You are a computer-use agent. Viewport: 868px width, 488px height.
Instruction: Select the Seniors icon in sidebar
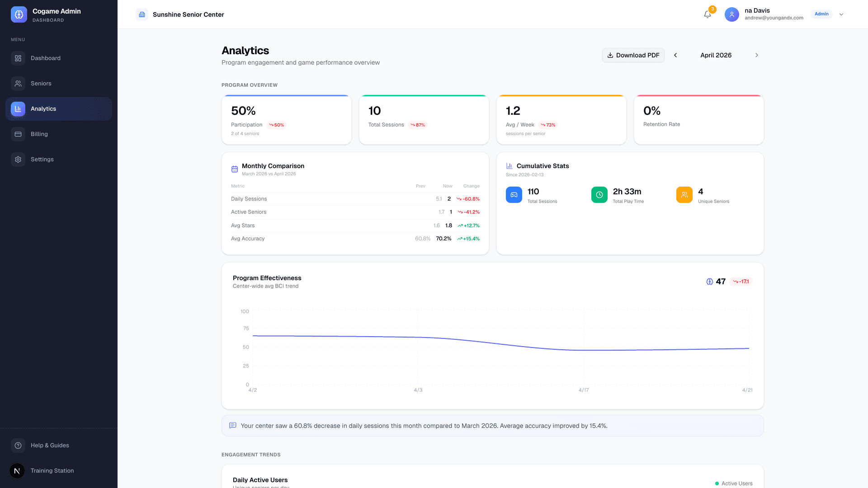click(x=18, y=84)
